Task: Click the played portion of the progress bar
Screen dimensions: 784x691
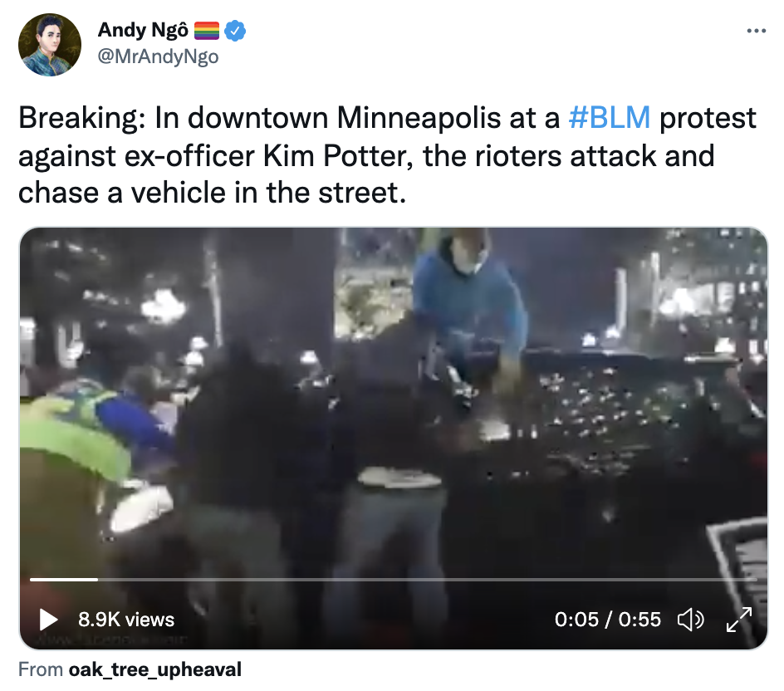Action: coord(64,580)
